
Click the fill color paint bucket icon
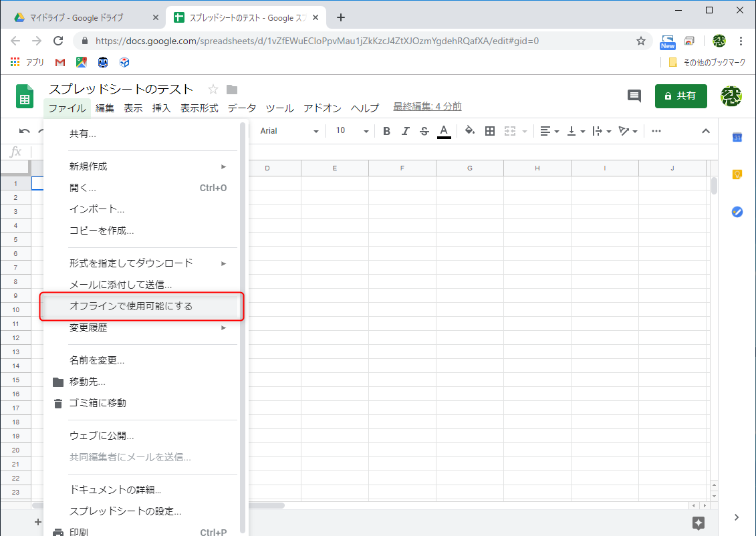tap(469, 130)
